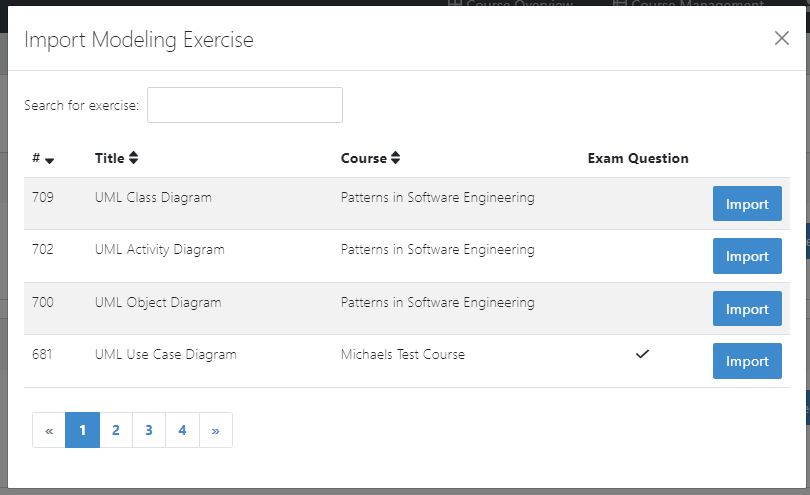Image resolution: width=810 pixels, height=495 pixels.
Task: Select current page 1 in pagination
Action: pos(82,430)
